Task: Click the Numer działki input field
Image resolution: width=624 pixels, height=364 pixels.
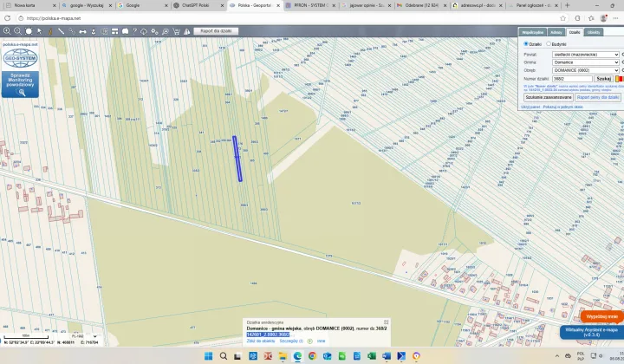Action: point(572,79)
